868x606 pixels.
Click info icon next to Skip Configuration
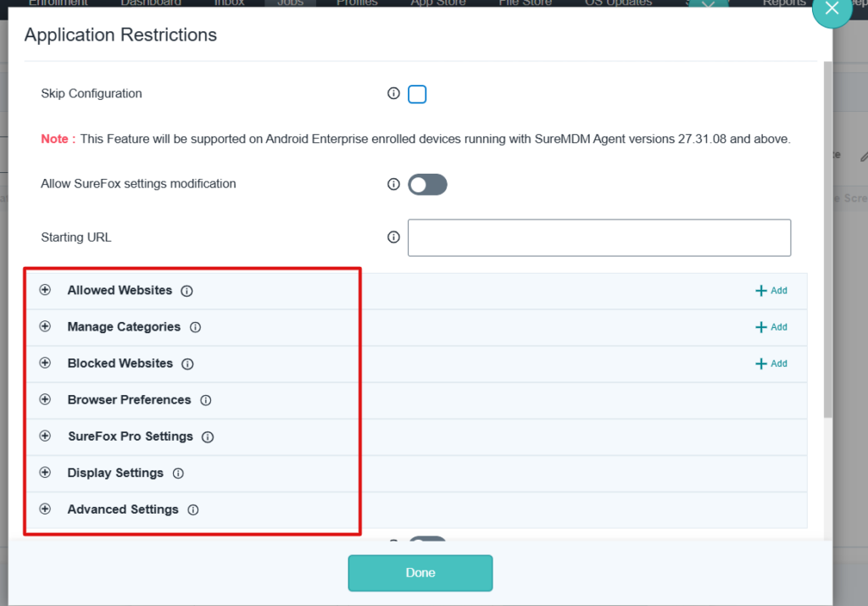pos(393,94)
